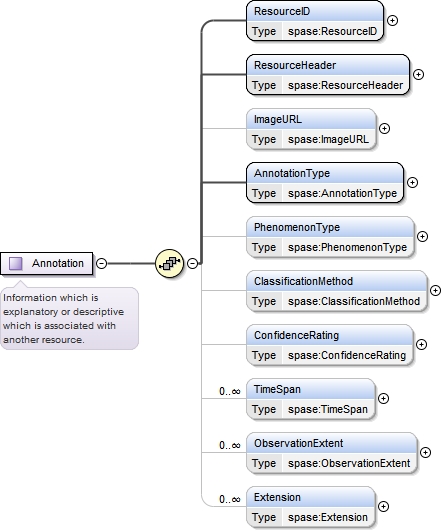
Task: Expand the ResourceHeader element
Action: [x=418, y=75]
